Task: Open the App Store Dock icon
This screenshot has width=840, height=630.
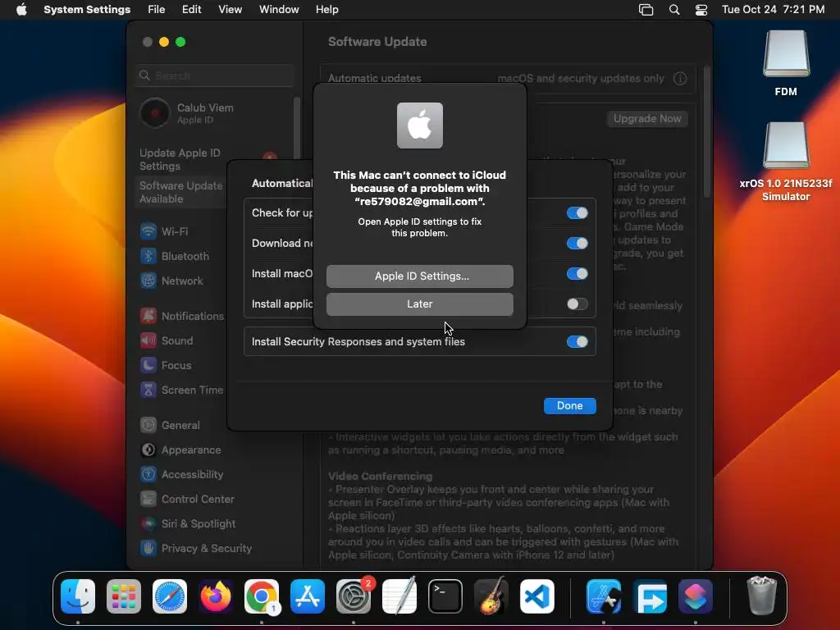Action: click(x=308, y=596)
